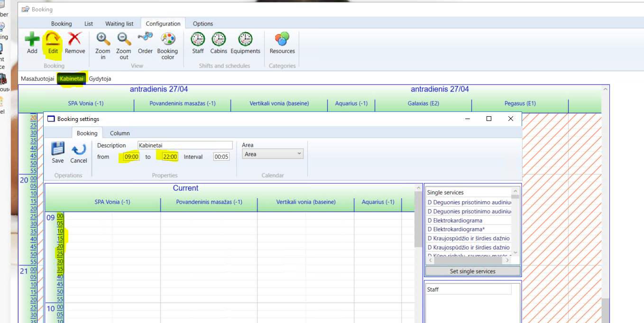Click Aquarius (-1) header in main Booking window

(351, 103)
